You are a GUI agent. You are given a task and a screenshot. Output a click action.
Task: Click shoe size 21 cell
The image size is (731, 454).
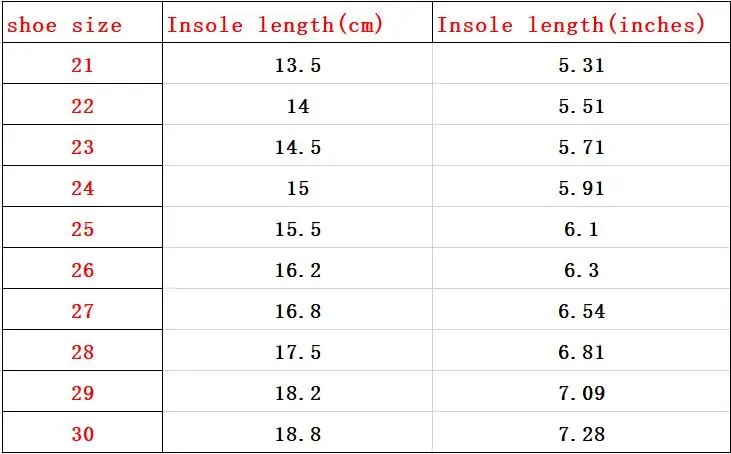click(83, 64)
